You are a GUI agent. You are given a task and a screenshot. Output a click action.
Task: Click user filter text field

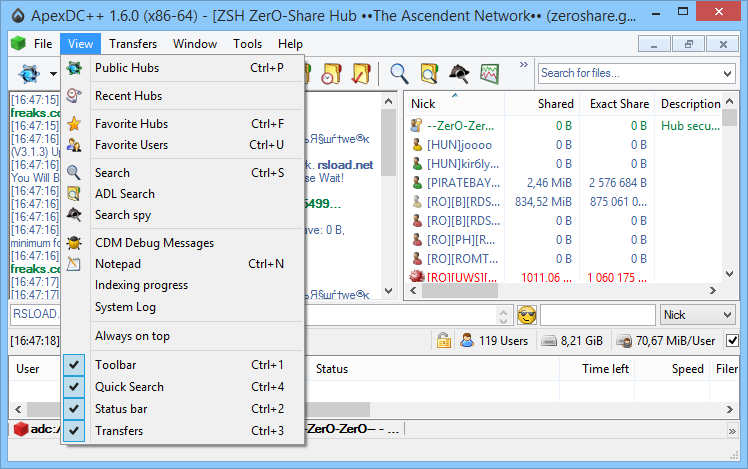pos(598,315)
